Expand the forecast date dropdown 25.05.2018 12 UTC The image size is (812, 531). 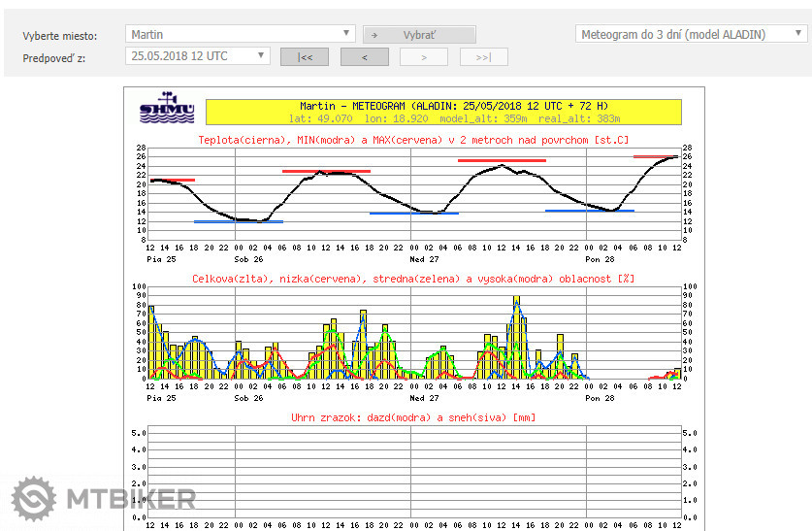coord(199,56)
